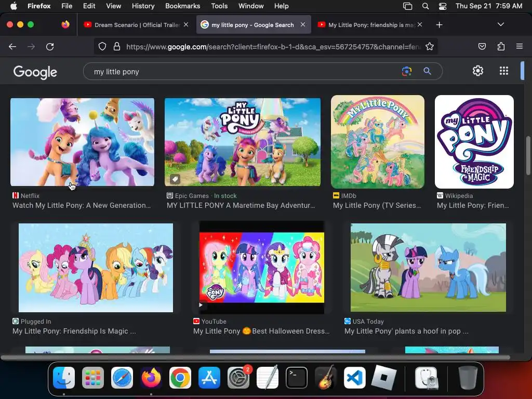The image size is (532, 399).
Task: Click Firefox icon in the dock
Action: tap(151, 377)
